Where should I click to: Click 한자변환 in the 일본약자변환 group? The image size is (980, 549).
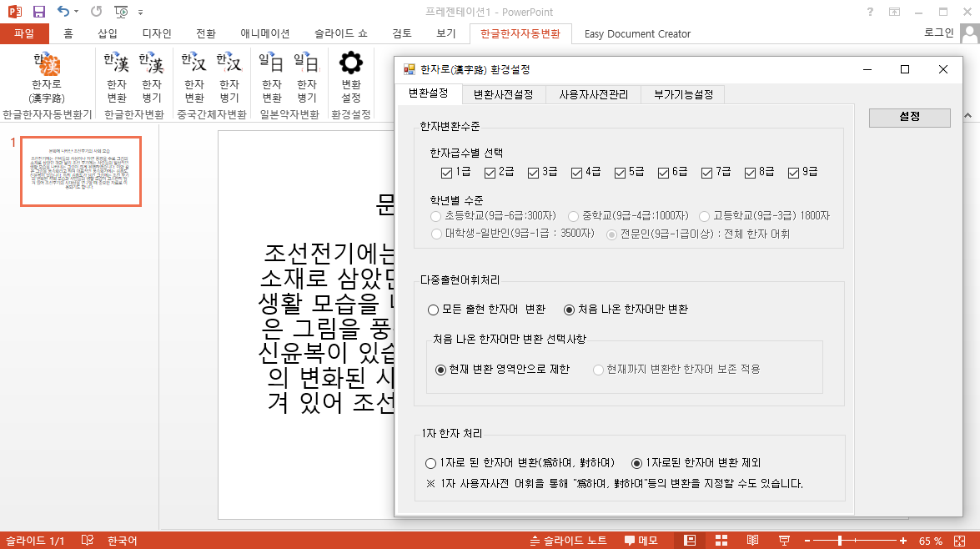(272, 77)
